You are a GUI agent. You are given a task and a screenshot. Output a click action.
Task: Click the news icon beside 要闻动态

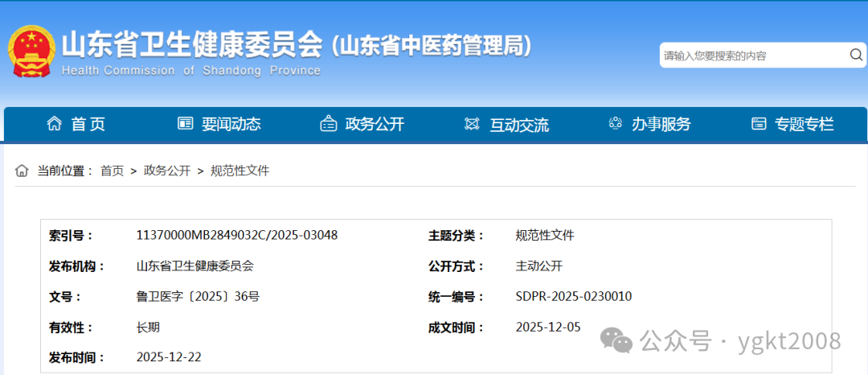coord(185,123)
